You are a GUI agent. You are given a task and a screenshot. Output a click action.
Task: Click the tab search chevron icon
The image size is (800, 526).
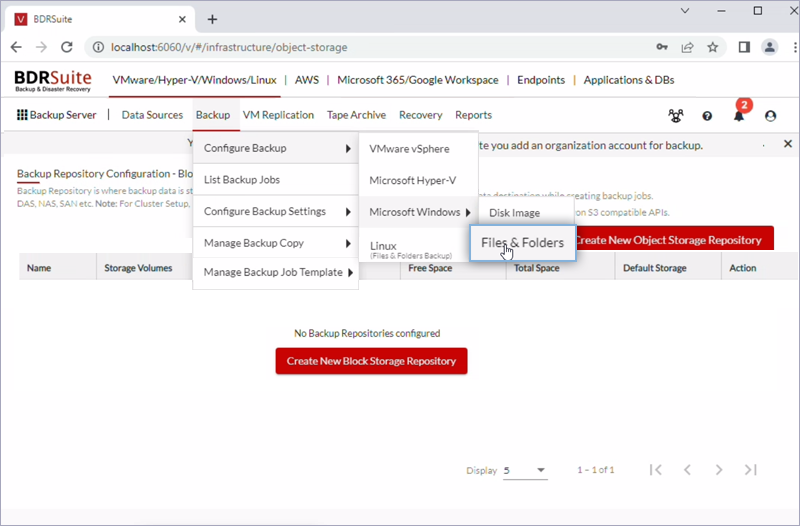coord(685,11)
